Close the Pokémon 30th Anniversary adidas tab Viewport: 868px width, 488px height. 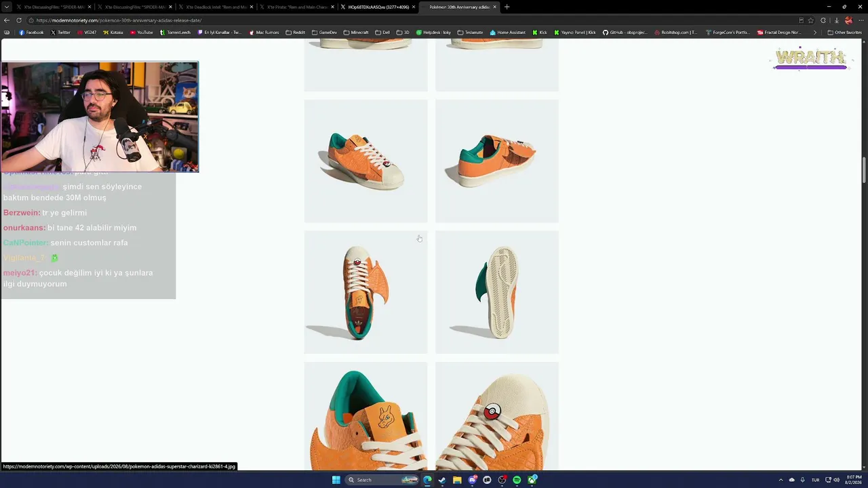pyautogui.click(x=494, y=7)
